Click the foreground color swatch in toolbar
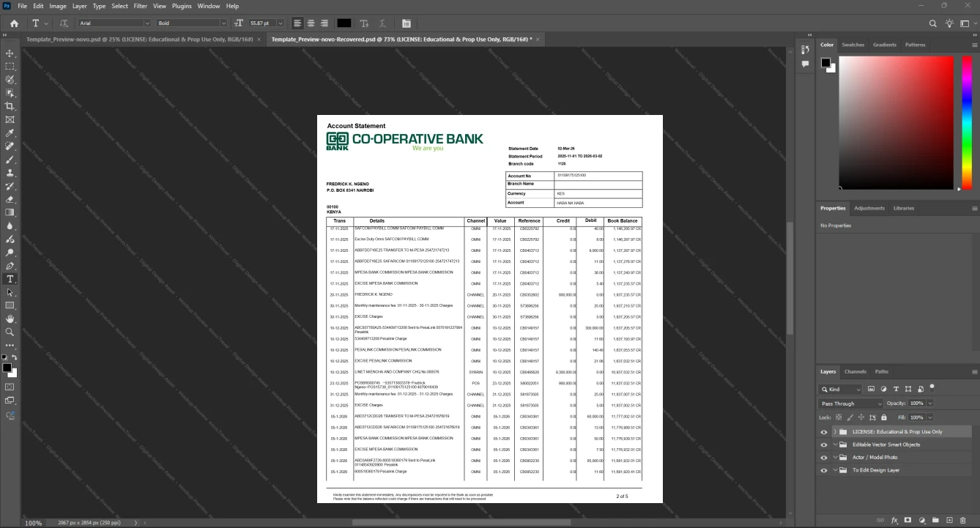The height and width of the screenshot is (528, 980). [7, 368]
